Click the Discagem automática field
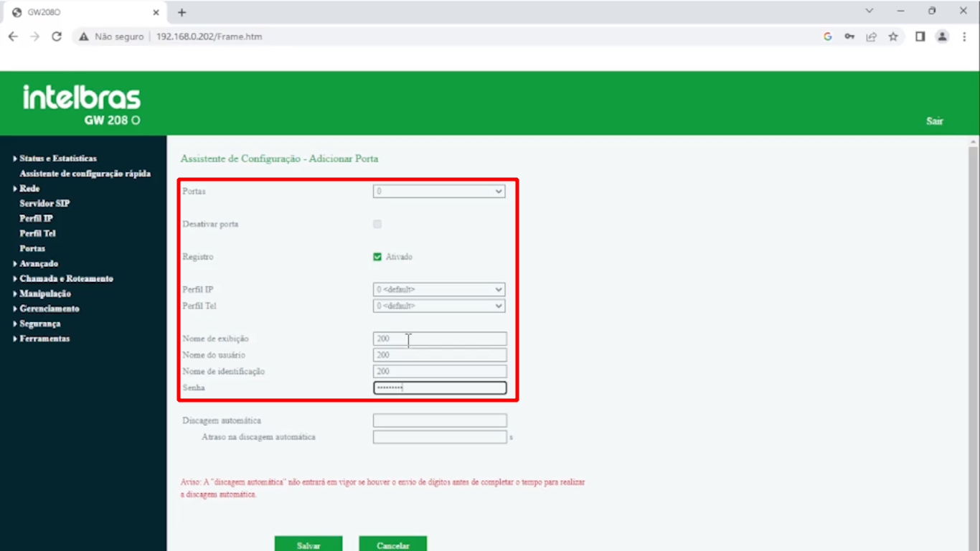 tap(440, 421)
